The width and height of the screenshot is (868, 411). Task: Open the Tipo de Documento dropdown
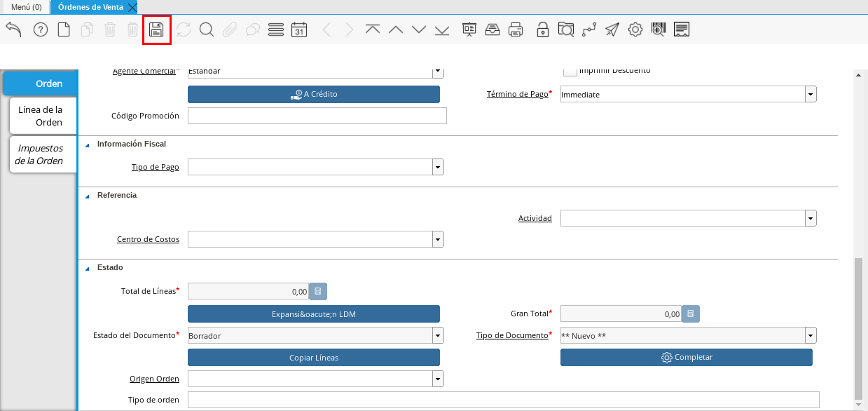811,336
